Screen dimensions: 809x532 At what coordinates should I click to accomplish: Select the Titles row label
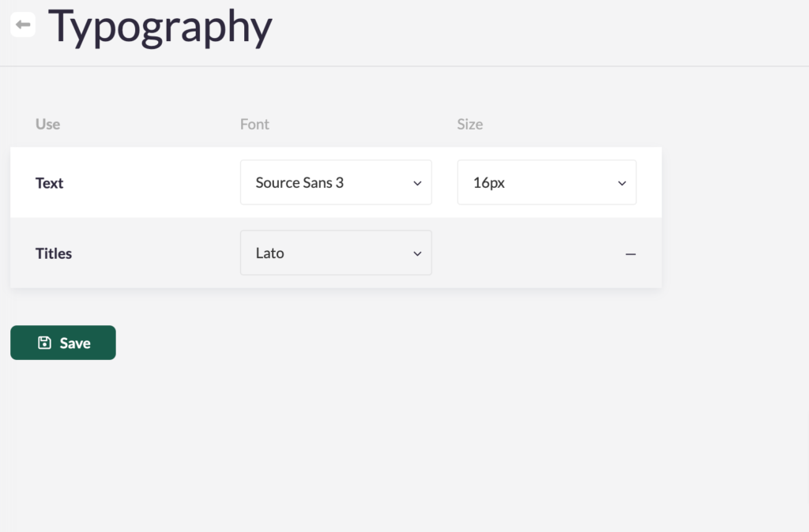[54, 253]
